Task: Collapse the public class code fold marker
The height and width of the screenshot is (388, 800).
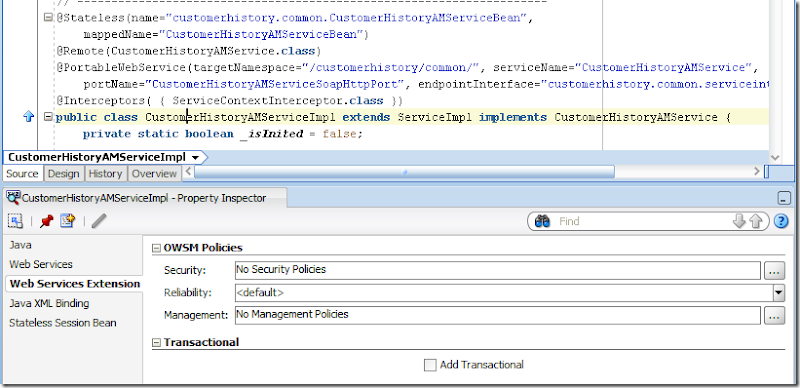Action: [x=48, y=117]
